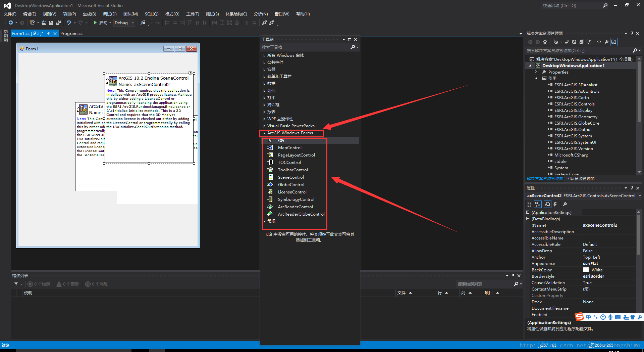Toggle the messages filter (0 个消息)
The image size is (644, 352).
click(97, 284)
